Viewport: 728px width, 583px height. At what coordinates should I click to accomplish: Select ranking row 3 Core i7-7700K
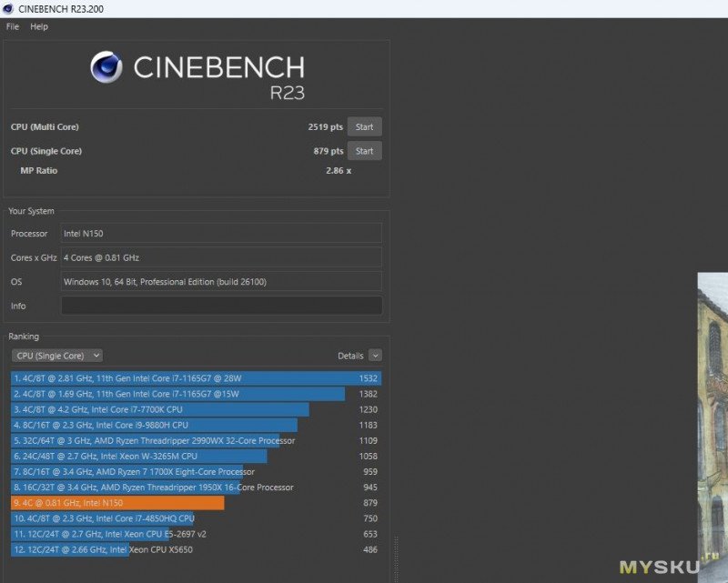[196, 409]
